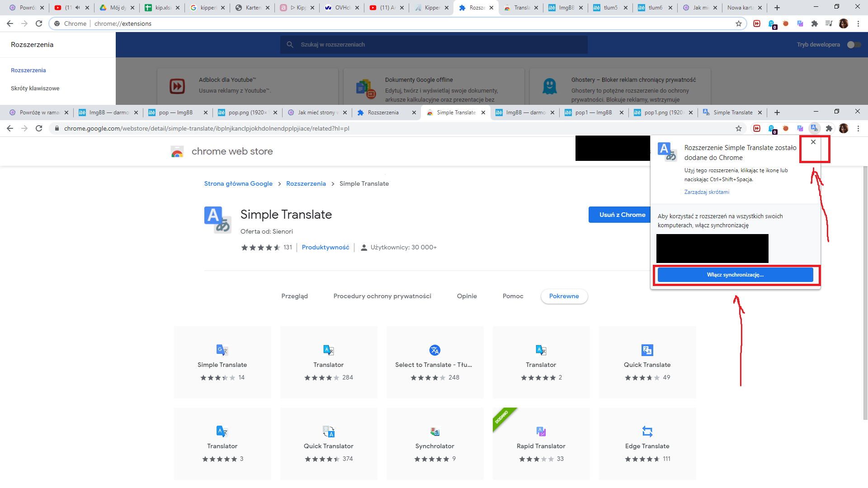Open the Edge Translate related card
868x488 pixels.
coord(647,443)
